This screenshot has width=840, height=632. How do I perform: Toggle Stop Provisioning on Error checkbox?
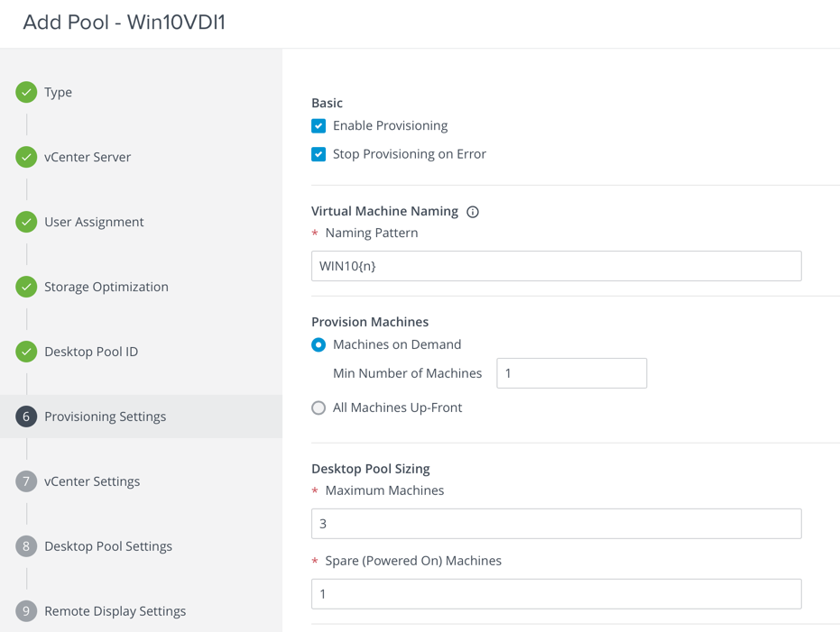(x=318, y=154)
